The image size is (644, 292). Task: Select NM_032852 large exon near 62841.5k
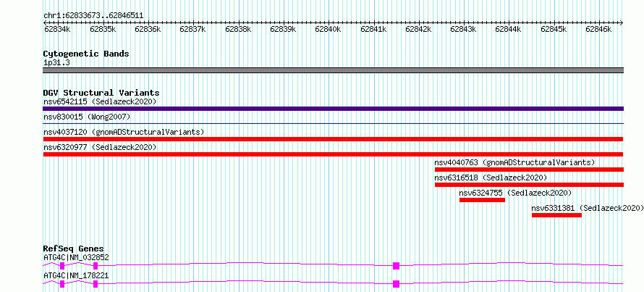[396, 266]
